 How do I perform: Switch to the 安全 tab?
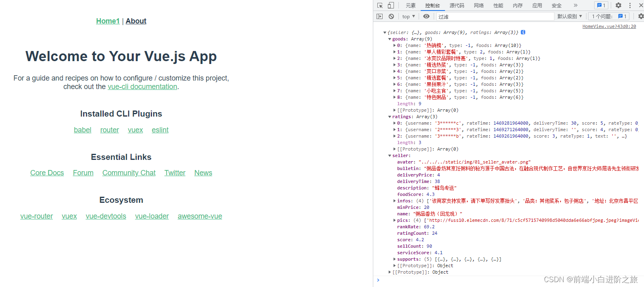point(556,5)
